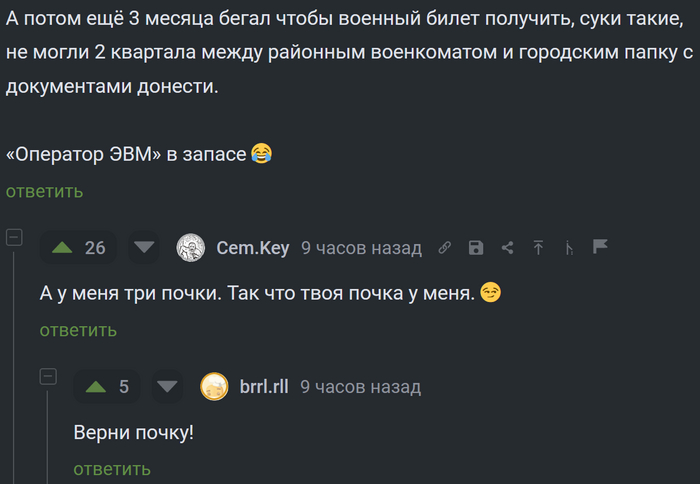Click the Cem.Key comment timestamp
Viewport: 700px width, 484px height.
click(x=361, y=248)
